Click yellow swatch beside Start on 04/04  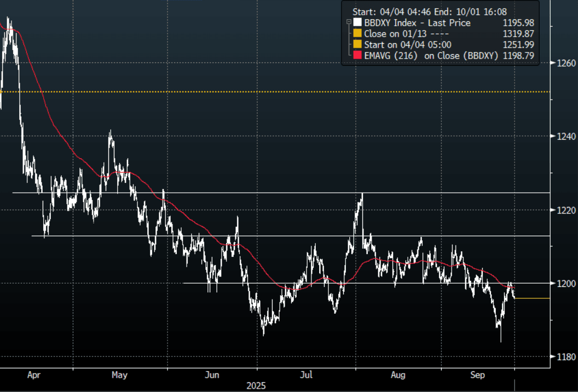pyautogui.click(x=357, y=44)
